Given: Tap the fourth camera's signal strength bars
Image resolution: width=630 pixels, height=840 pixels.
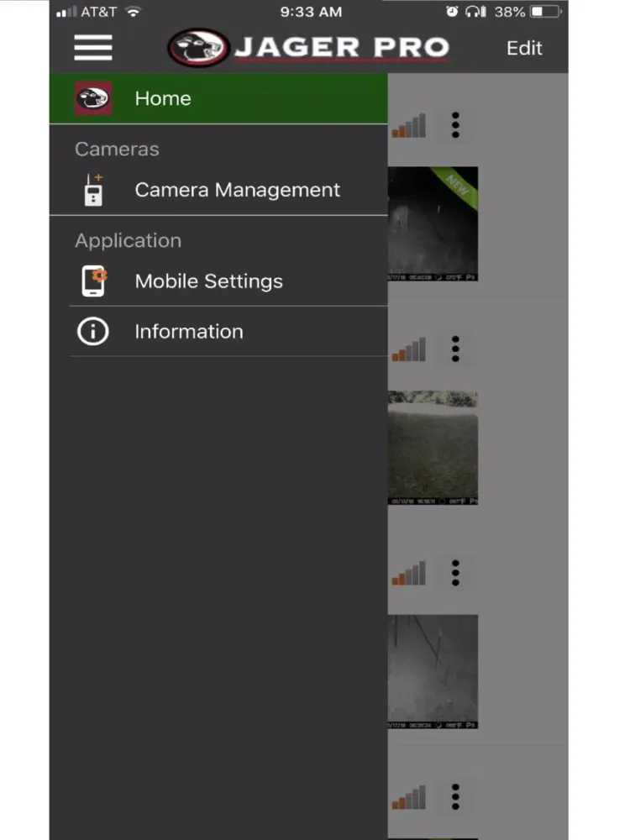Looking at the screenshot, I should (x=409, y=797).
